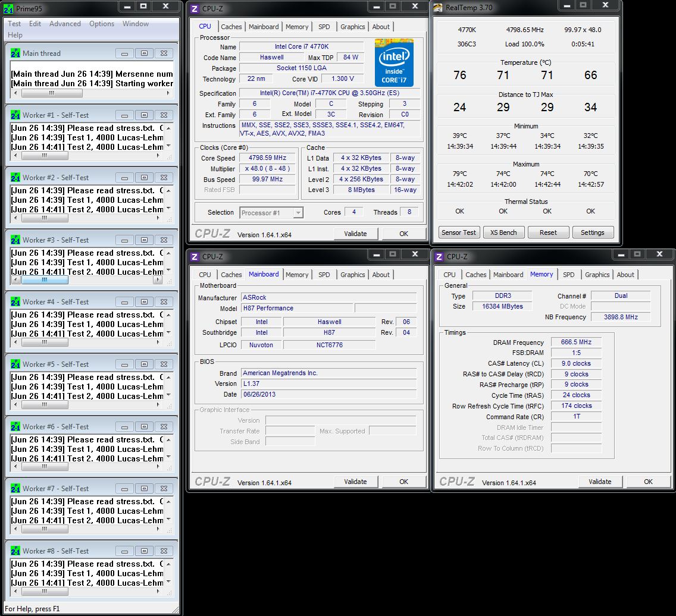
Task: Click Worker #3 horizontal scrollbar thumb
Action: pyautogui.click(x=45, y=280)
